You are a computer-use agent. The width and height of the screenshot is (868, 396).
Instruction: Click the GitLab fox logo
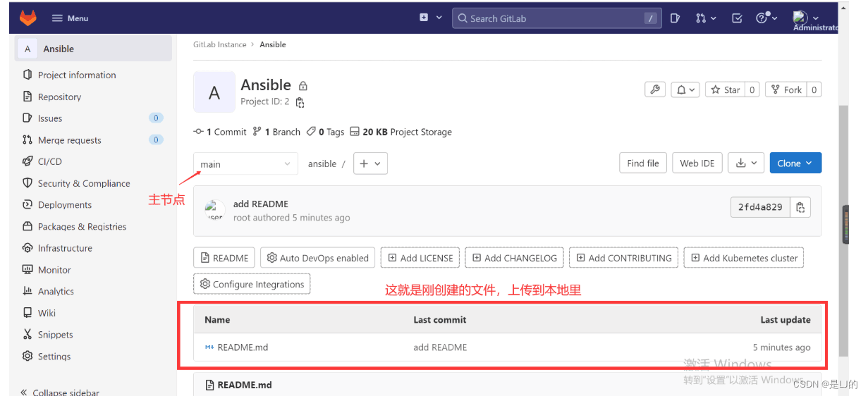27,18
